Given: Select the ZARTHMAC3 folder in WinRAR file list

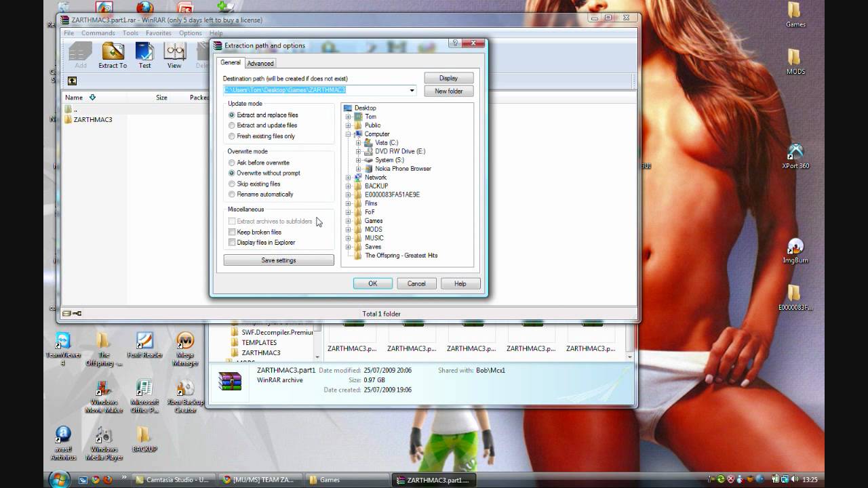Looking at the screenshot, I should 87,119.
